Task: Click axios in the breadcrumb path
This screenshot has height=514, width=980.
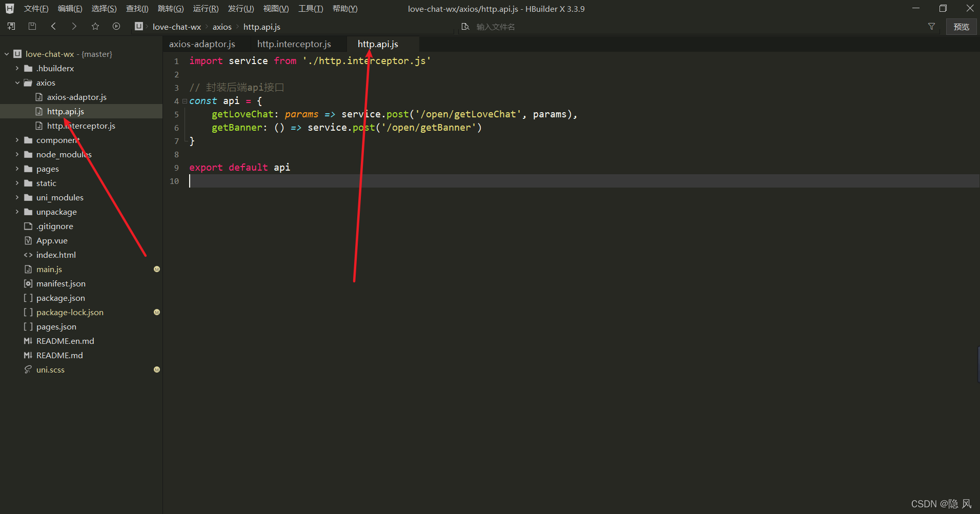Action: point(222,27)
